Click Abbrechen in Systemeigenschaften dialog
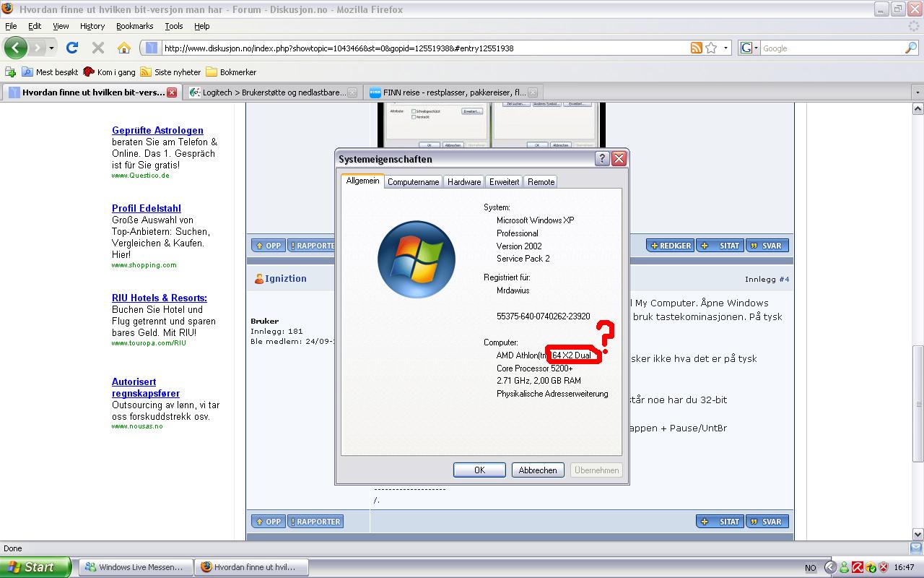 (538, 470)
